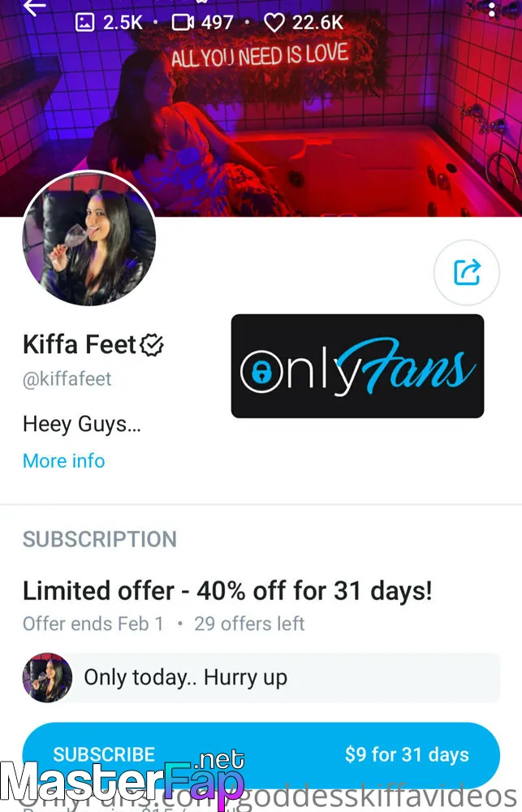Tap the video count icon 497

[183, 22]
